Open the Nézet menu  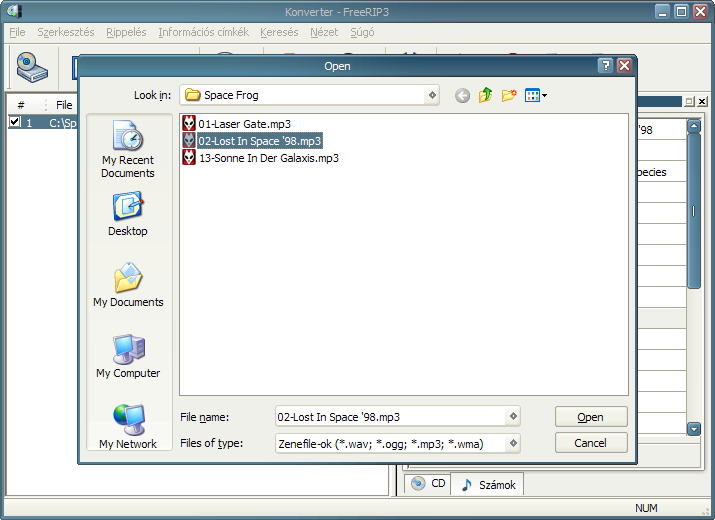click(x=324, y=32)
